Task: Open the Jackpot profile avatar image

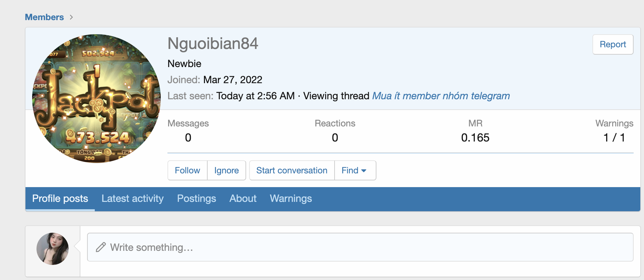Action: tap(96, 99)
